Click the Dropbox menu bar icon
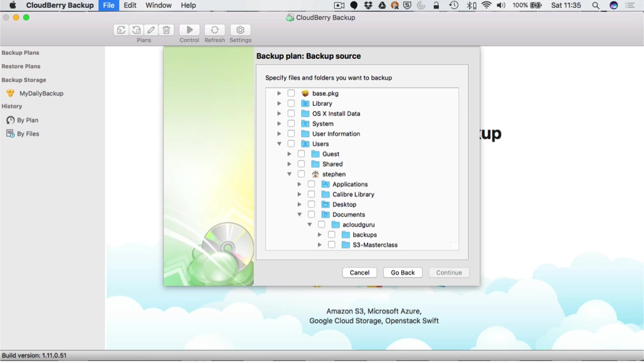Image resolution: width=644 pixels, height=362 pixels. click(368, 6)
